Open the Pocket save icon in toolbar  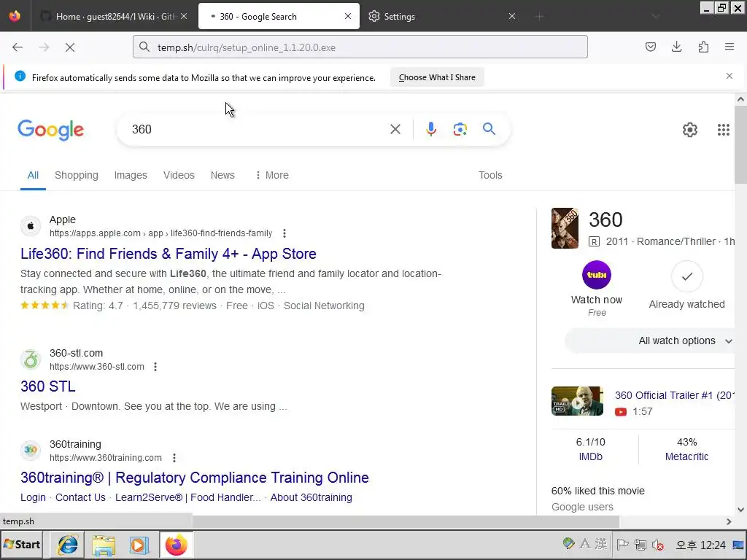click(x=650, y=47)
